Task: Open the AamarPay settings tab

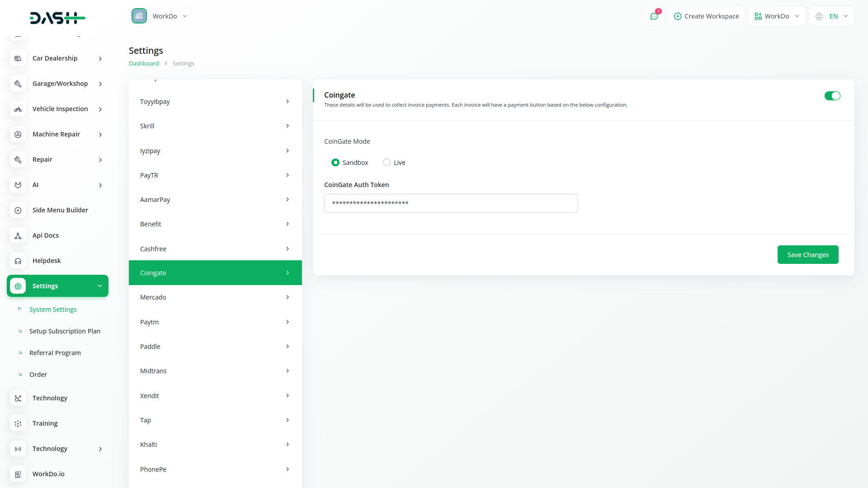Action: [x=215, y=200]
